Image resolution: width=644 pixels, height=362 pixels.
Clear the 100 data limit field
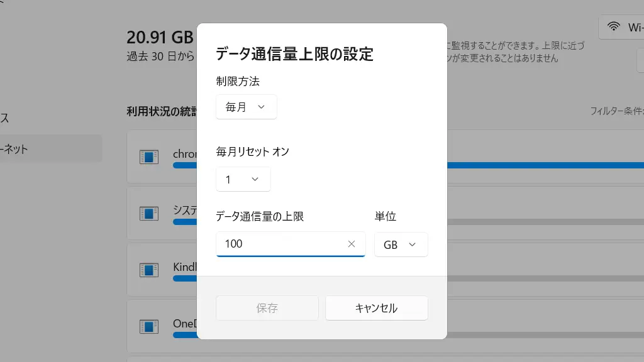click(351, 244)
